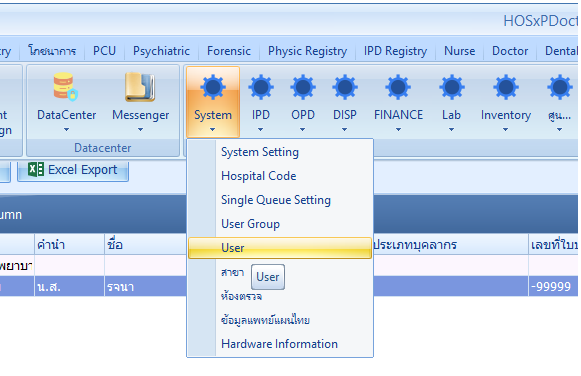Click the ชื่อ column header
Screen dimensions: 581x376
pos(145,244)
